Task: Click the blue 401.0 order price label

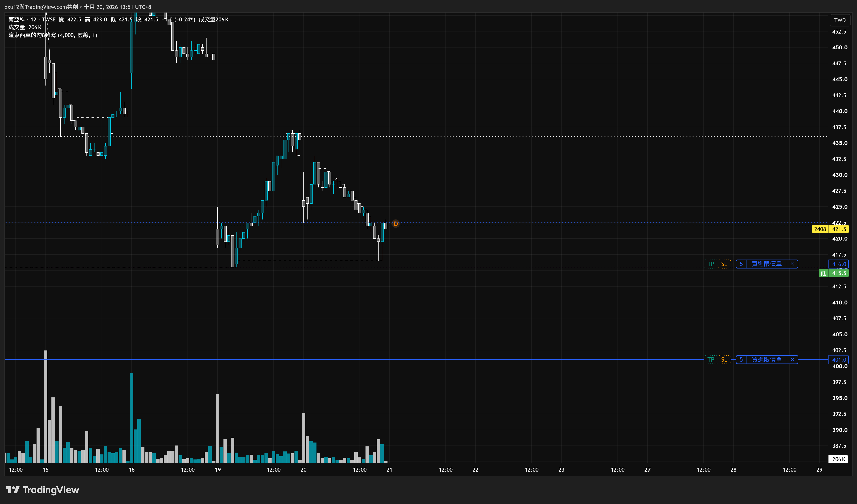Action: coord(839,360)
